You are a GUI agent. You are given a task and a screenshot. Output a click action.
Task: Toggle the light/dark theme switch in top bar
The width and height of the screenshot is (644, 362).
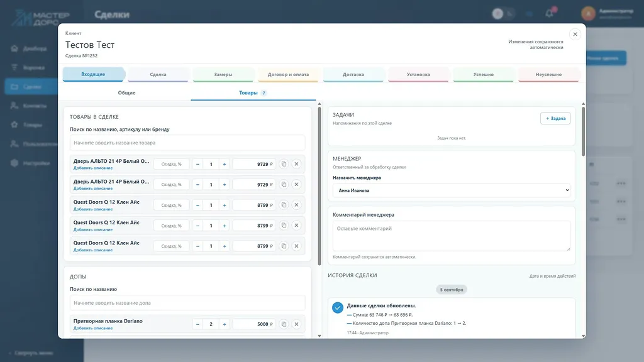(x=504, y=14)
